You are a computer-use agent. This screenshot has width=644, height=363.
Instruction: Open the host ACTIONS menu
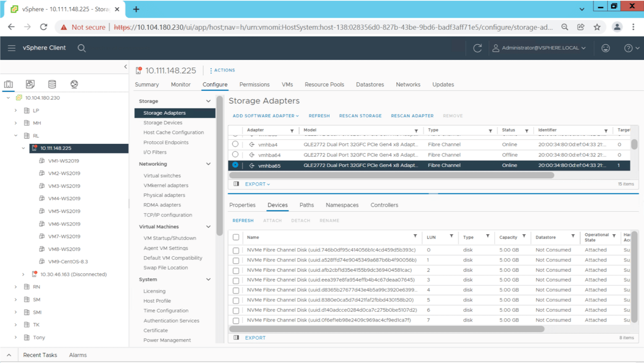click(x=223, y=70)
